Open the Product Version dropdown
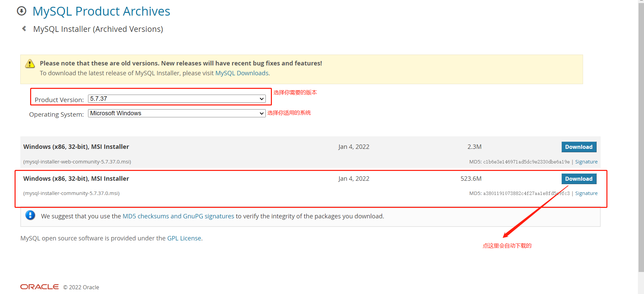644x294 pixels. tap(177, 99)
